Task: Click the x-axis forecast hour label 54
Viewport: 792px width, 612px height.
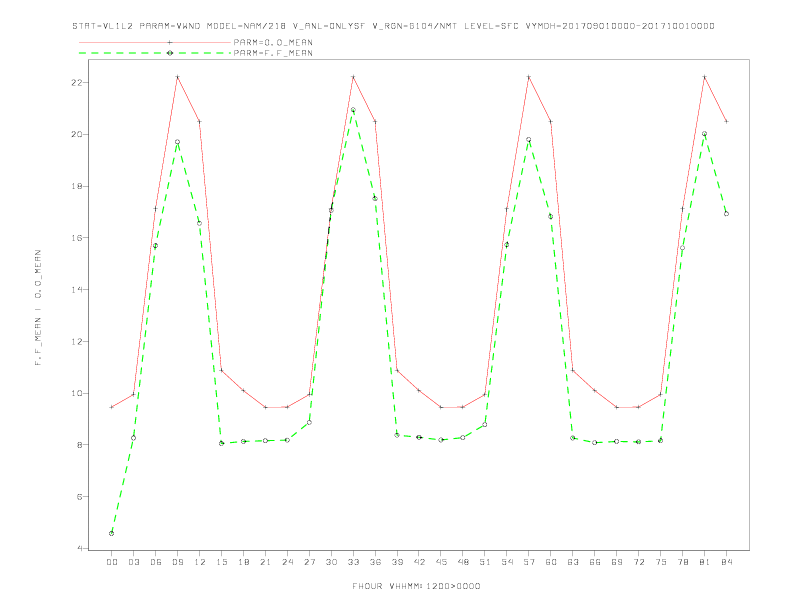Action: tap(507, 562)
